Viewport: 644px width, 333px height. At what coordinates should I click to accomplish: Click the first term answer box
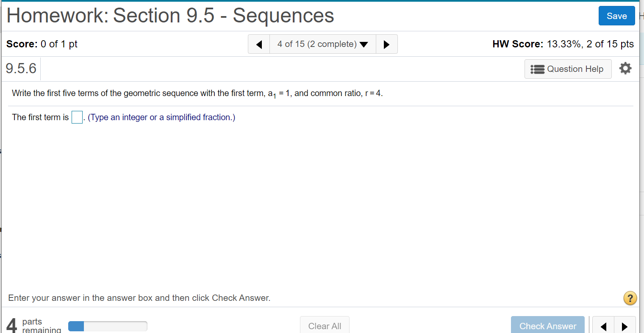click(x=77, y=117)
